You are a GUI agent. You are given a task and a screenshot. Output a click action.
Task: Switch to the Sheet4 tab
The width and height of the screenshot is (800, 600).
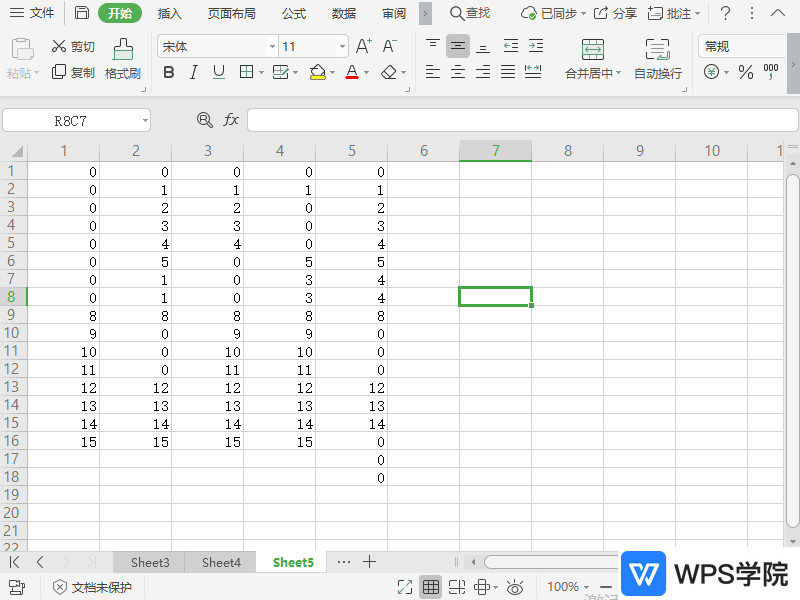(221, 562)
